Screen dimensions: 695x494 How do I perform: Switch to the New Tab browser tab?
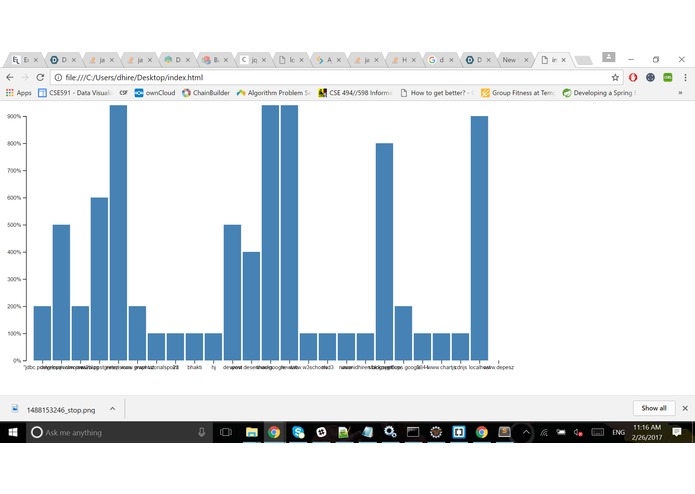pyautogui.click(x=514, y=60)
